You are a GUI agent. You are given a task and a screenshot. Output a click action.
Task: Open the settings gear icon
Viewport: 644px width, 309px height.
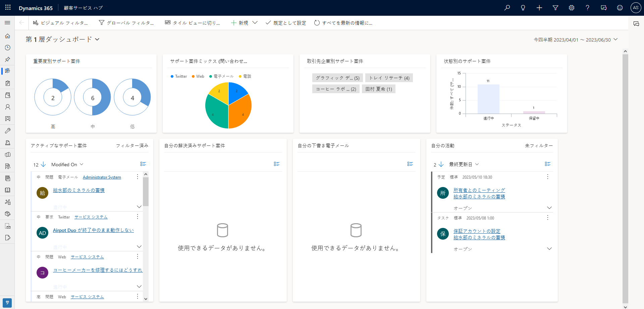(572, 8)
